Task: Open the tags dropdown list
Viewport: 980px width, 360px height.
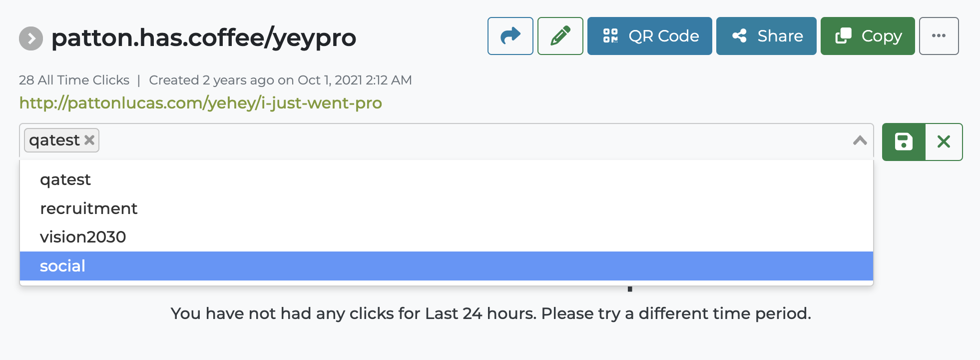Action: tap(450, 141)
